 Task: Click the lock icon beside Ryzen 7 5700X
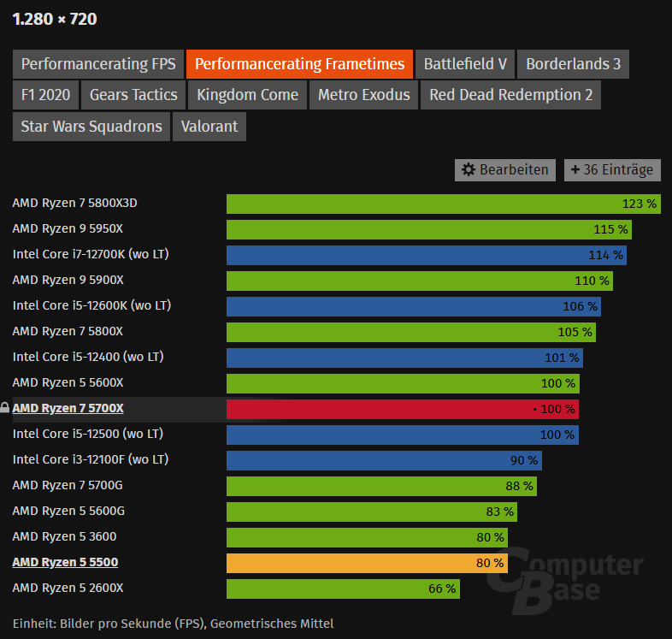(5, 407)
